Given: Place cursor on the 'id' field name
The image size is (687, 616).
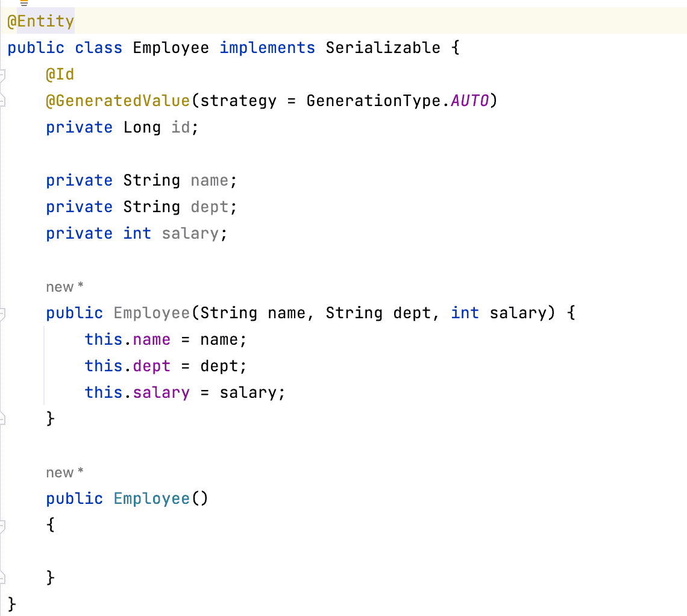Looking at the screenshot, I should [181, 128].
